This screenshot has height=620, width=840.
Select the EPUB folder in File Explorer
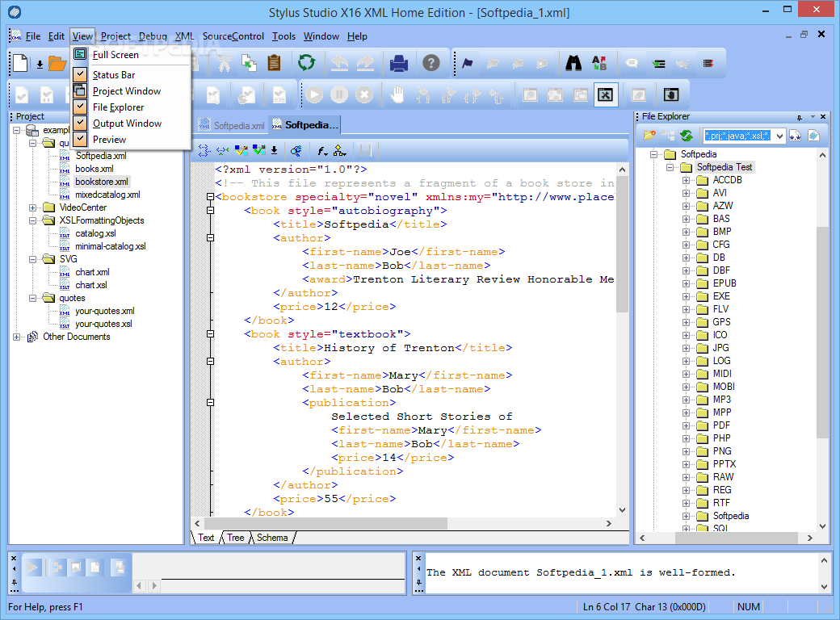tap(724, 283)
